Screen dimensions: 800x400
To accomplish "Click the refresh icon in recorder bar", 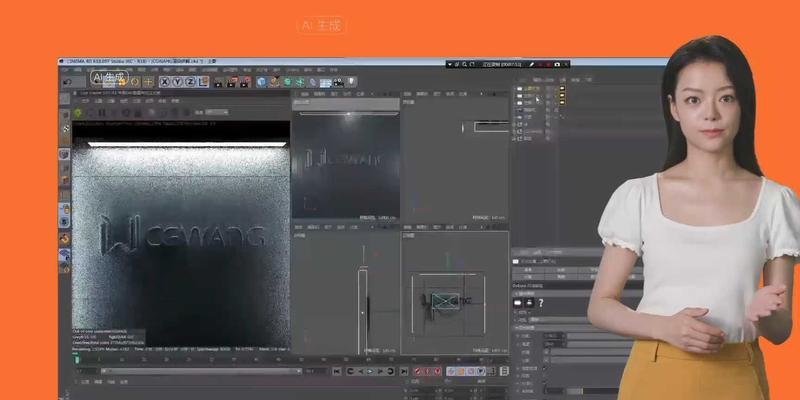I will click(472, 64).
